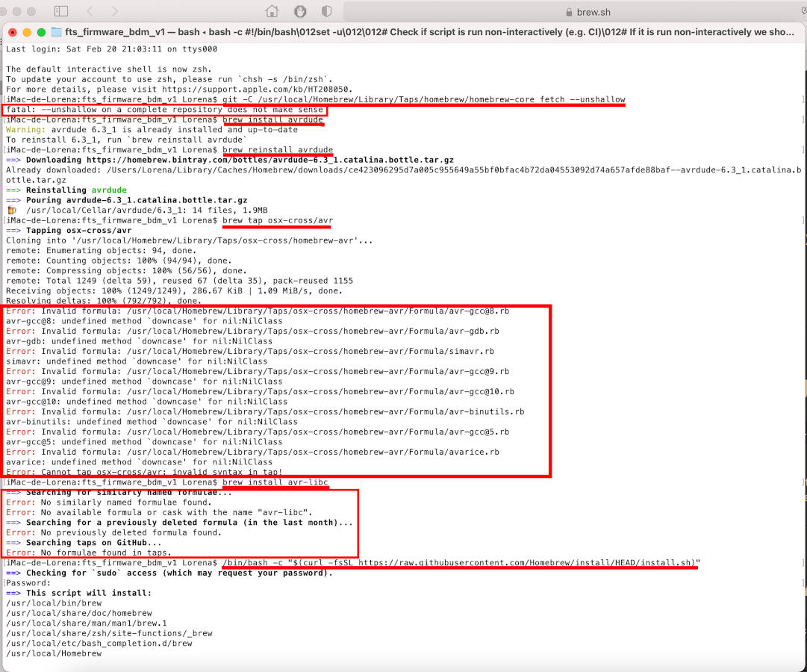
Task: Click the beer mug icon before /usr/local/Cellar
Action: click(12, 210)
